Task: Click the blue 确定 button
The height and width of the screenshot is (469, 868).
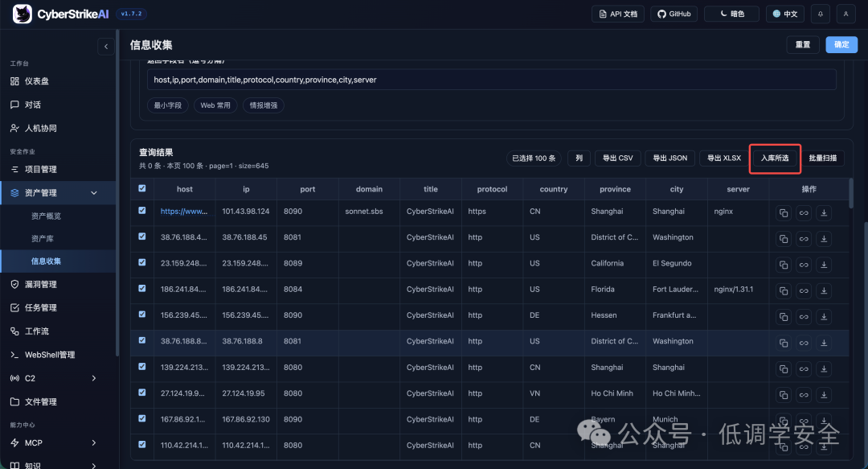Action: (841, 44)
